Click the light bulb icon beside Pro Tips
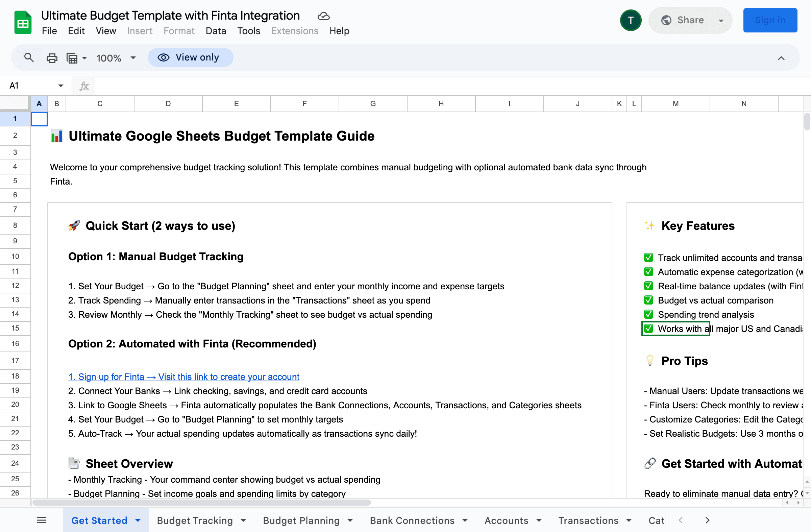 [x=649, y=361]
